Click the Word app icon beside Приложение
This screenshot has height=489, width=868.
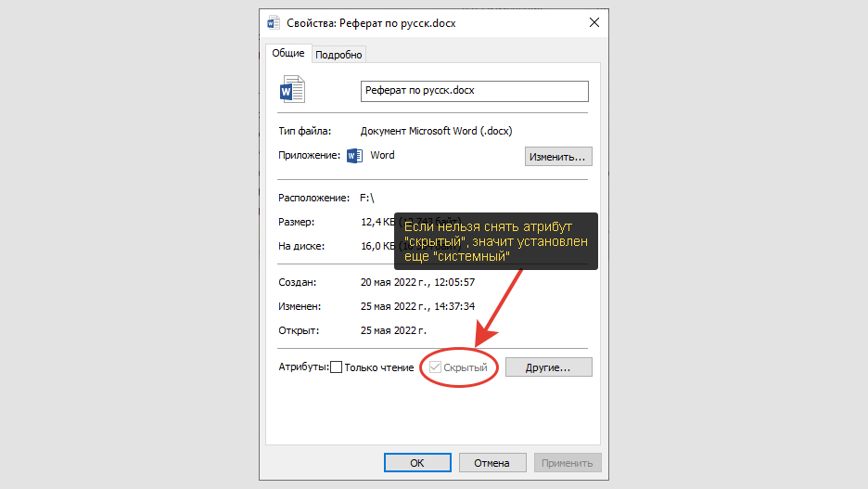tap(355, 156)
